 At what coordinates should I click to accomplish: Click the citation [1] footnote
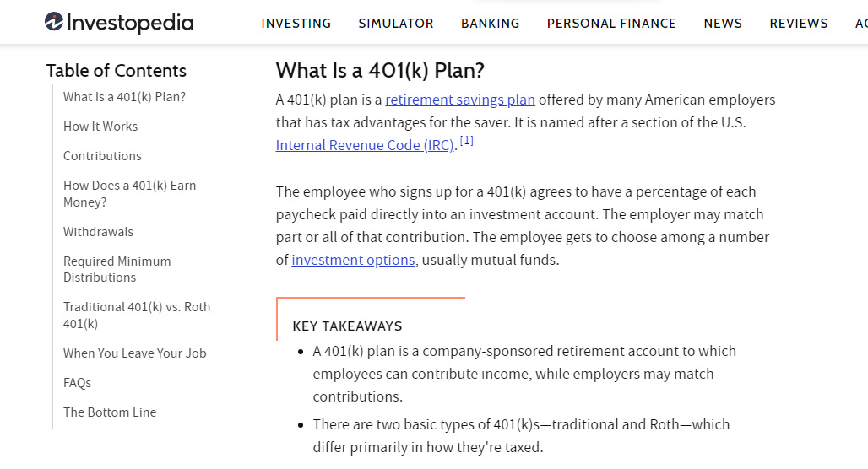(x=467, y=141)
